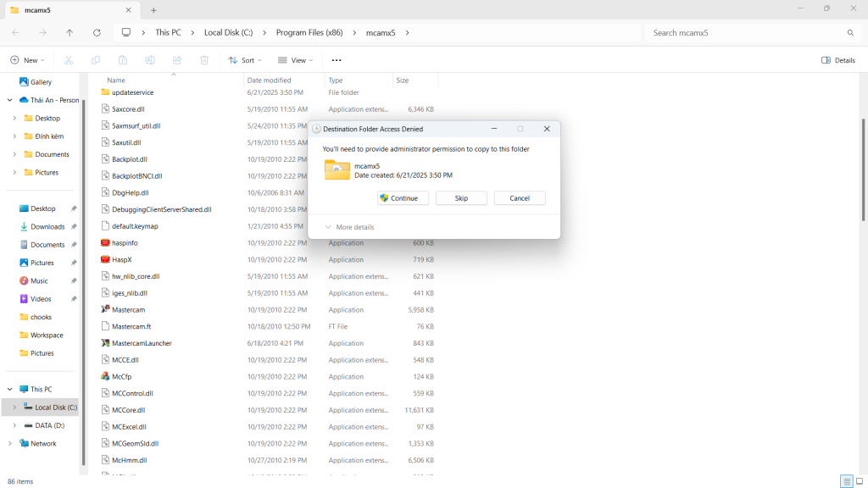This screenshot has width=868, height=488.
Task: Click the file list vertical scrollbar
Action: click(862, 170)
